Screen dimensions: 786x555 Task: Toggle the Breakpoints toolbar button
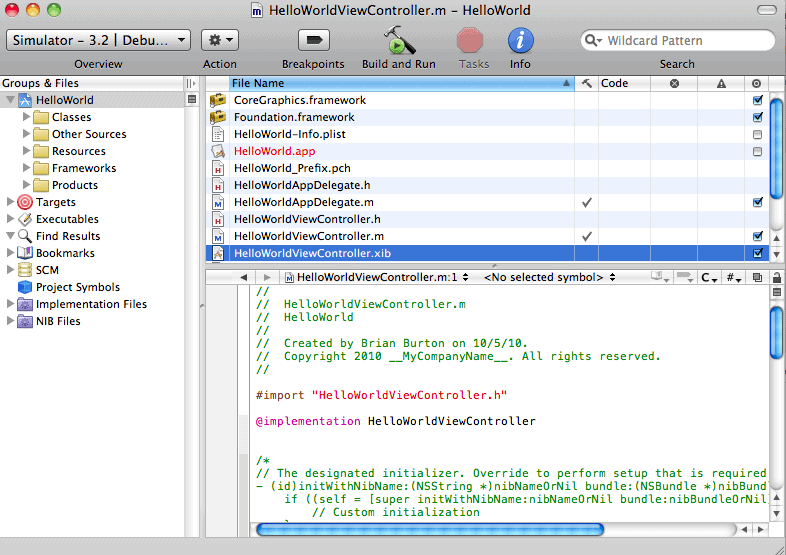tap(314, 40)
